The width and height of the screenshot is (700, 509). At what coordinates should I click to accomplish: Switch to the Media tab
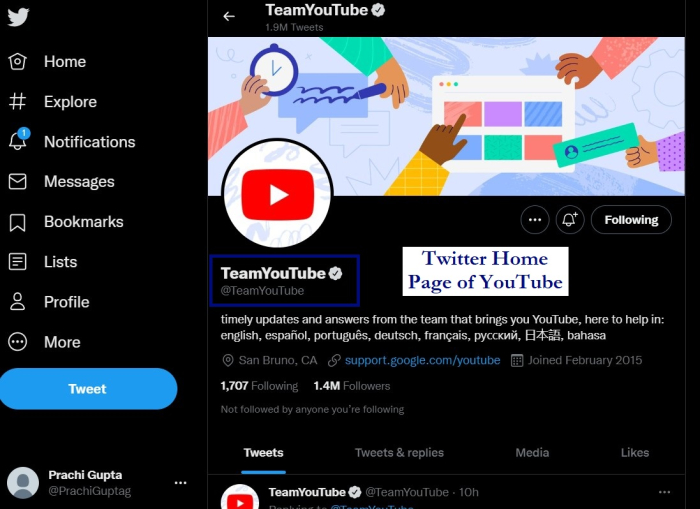point(532,453)
